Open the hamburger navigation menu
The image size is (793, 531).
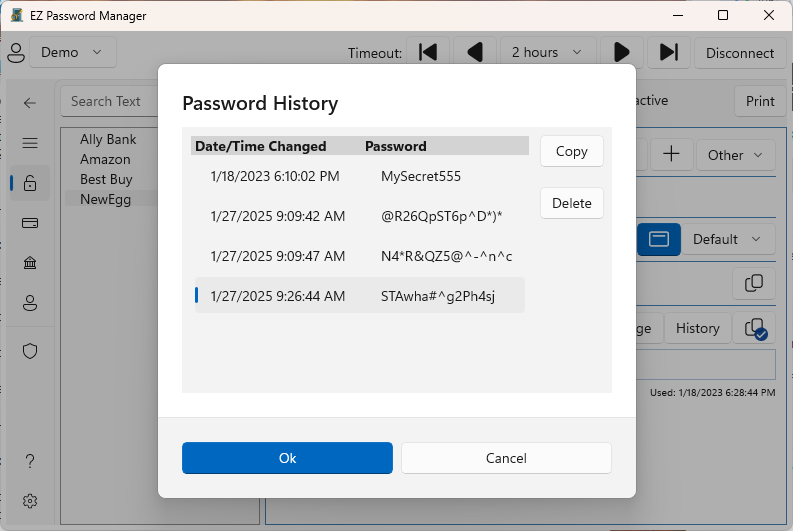pos(30,143)
